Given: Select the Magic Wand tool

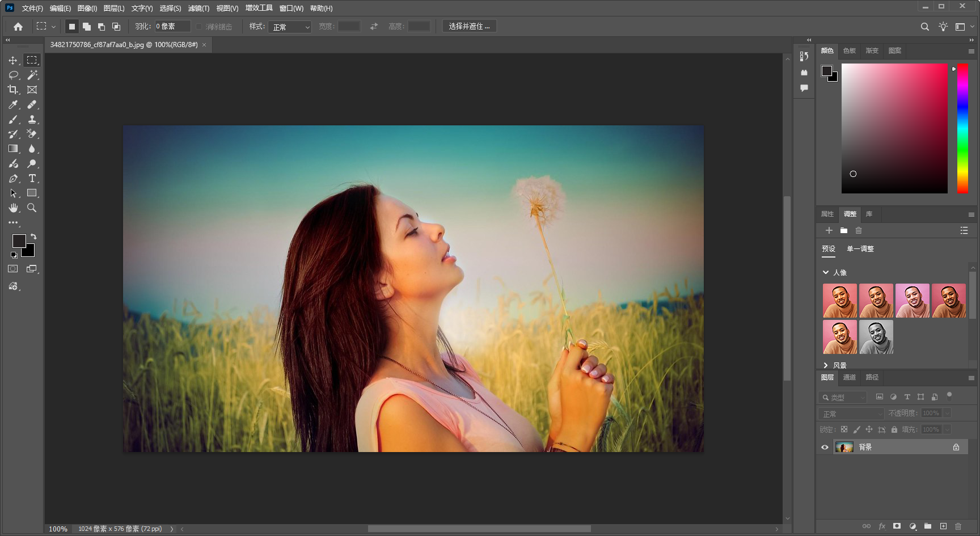Looking at the screenshot, I should point(32,75).
